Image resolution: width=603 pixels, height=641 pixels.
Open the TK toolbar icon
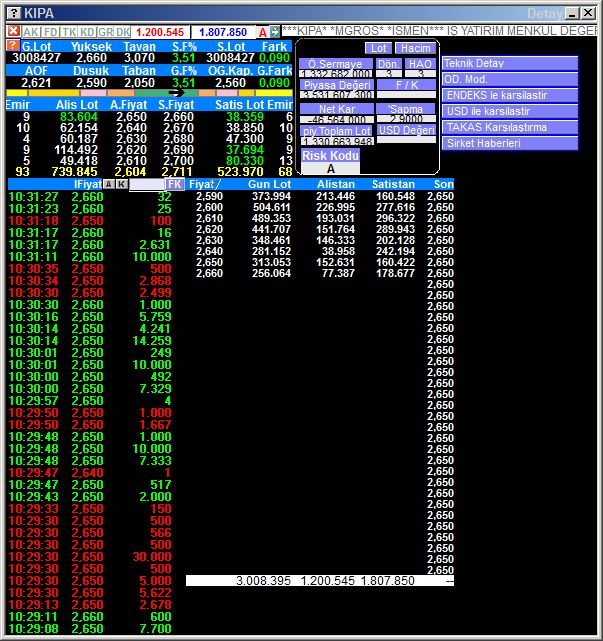point(68,32)
